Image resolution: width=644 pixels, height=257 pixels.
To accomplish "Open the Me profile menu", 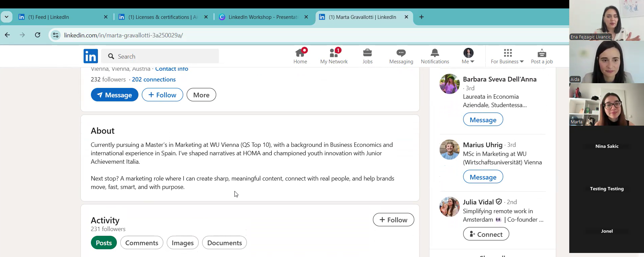I will (x=468, y=56).
